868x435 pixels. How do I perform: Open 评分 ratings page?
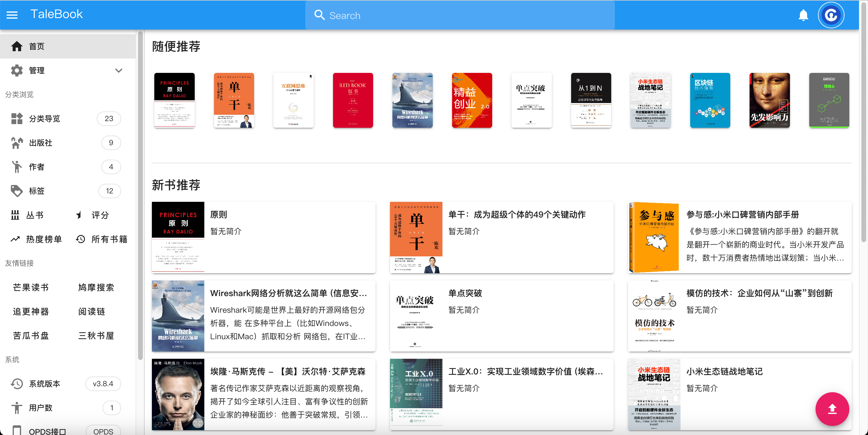[x=100, y=215]
